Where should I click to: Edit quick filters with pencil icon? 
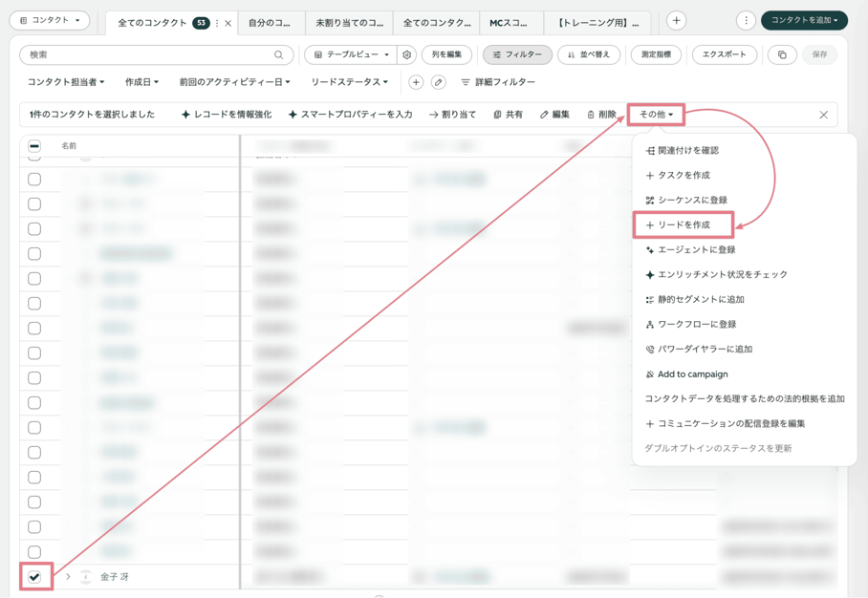[439, 82]
